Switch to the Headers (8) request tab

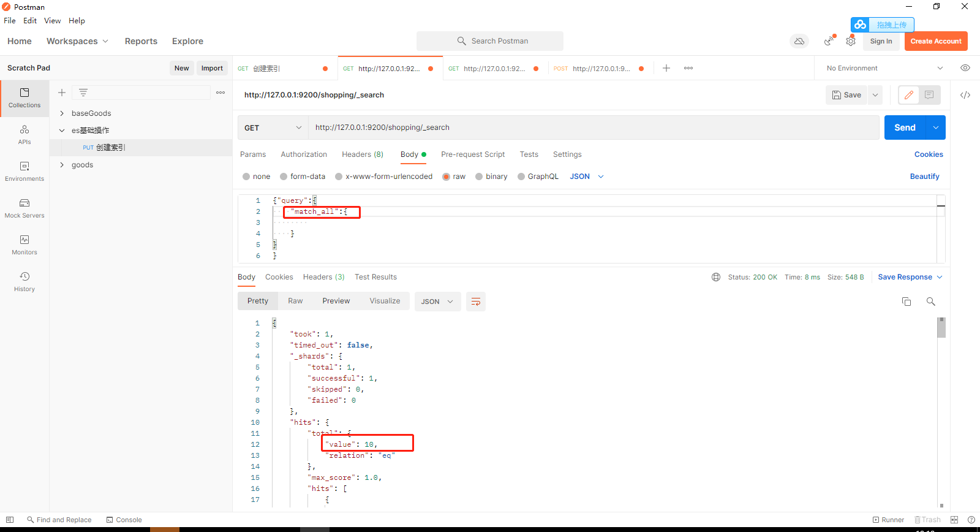tap(363, 154)
